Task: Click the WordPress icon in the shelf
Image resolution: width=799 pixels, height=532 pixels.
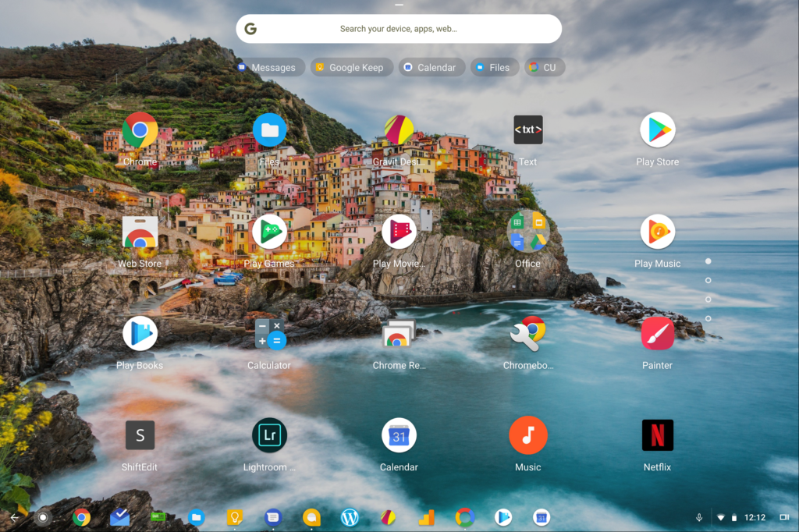Action: coord(350,517)
